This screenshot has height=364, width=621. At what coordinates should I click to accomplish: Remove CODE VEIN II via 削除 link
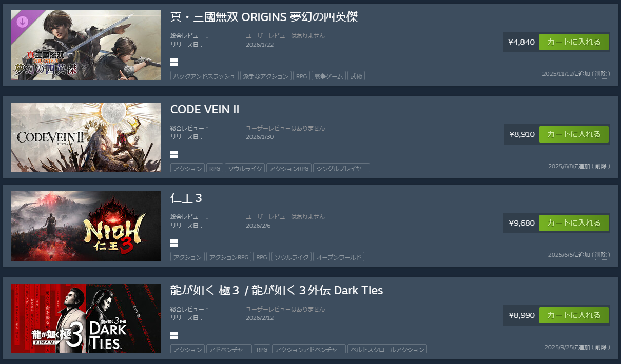coord(600,166)
